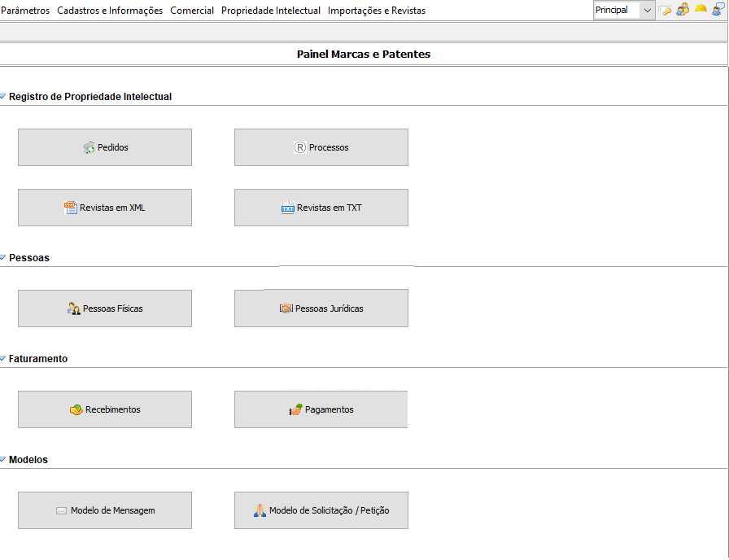This screenshot has width=729, height=560.
Task: Open Pessoas Físicas
Action: pos(105,308)
